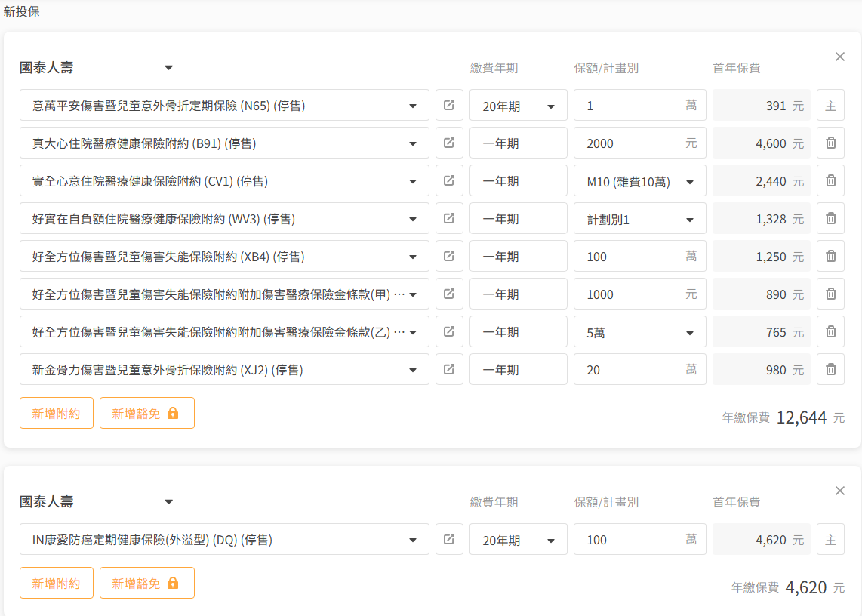Image resolution: width=862 pixels, height=616 pixels.
Task: Open external link for DQ cancer insurance
Action: click(x=449, y=540)
